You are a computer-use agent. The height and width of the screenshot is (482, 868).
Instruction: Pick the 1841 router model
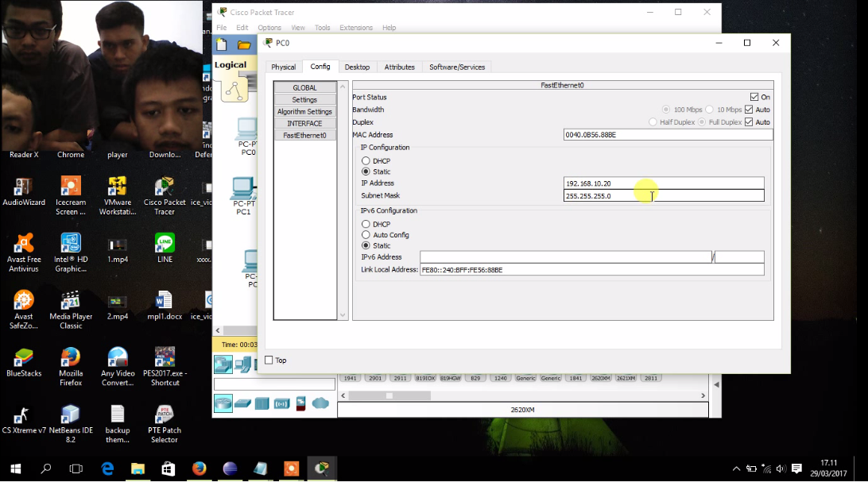click(x=575, y=378)
